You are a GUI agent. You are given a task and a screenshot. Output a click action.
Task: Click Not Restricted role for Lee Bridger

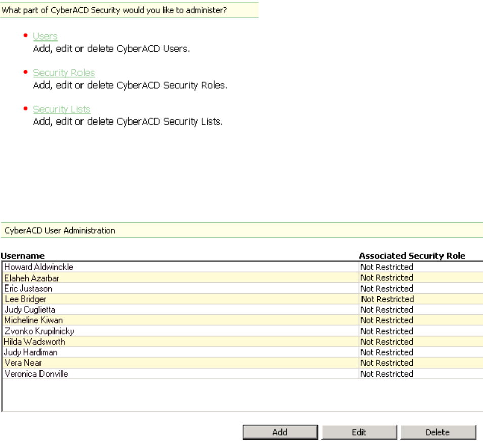[x=387, y=299]
